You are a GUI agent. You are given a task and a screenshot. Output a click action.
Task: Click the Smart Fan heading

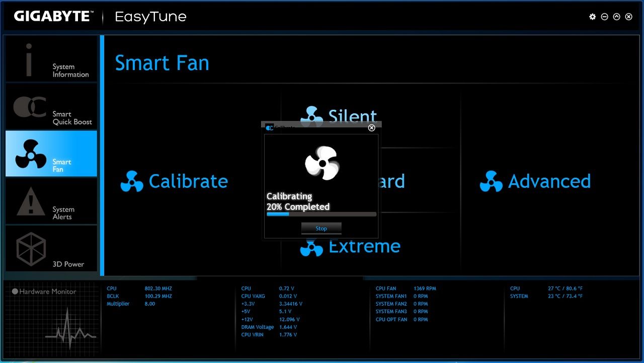tap(162, 63)
